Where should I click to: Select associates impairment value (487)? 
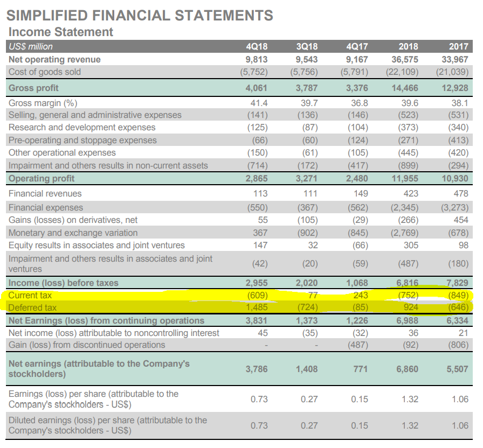[408, 264]
